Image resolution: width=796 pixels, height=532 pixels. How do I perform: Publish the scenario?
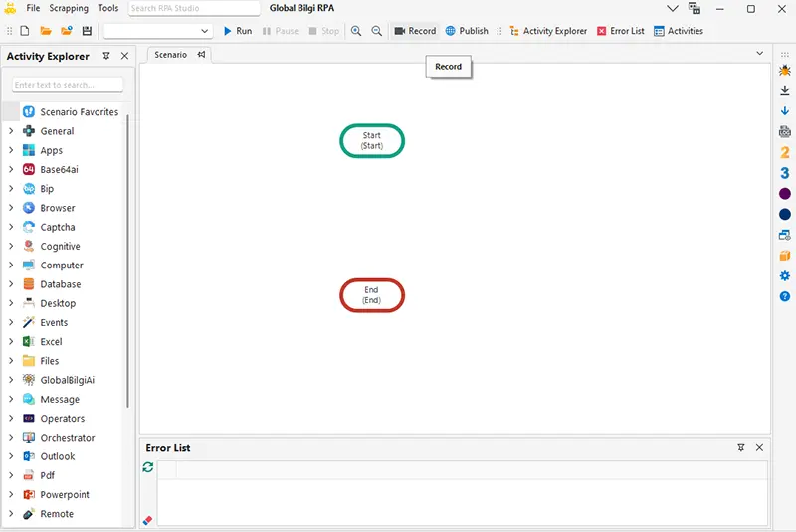(467, 31)
